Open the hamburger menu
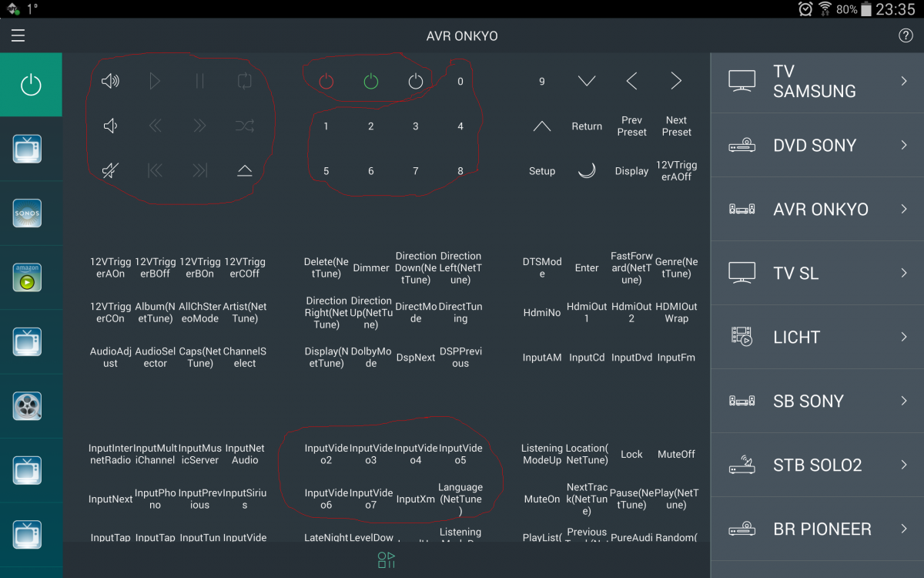Image resolution: width=924 pixels, height=578 pixels. 18,36
